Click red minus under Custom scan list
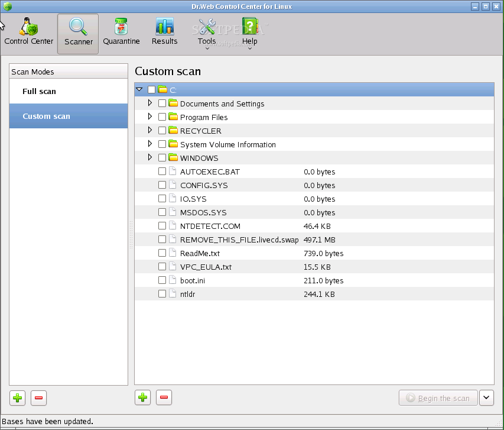Image resolution: width=504 pixels, height=430 pixels. 164,397
